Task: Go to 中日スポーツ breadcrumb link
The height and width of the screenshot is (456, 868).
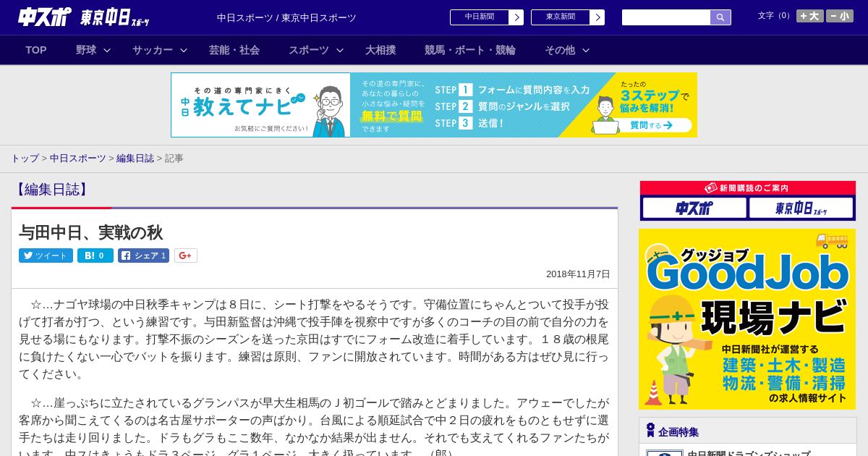Action: (x=78, y=159)
